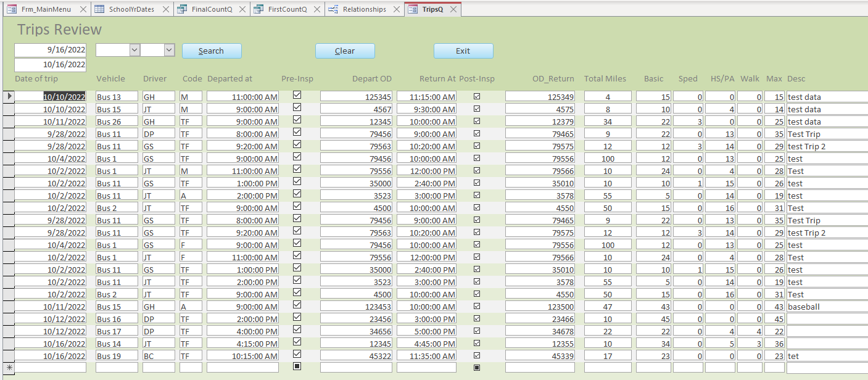Click the OD_Return value 125349
Screen dimensions: 868x380
coord(540,96)
